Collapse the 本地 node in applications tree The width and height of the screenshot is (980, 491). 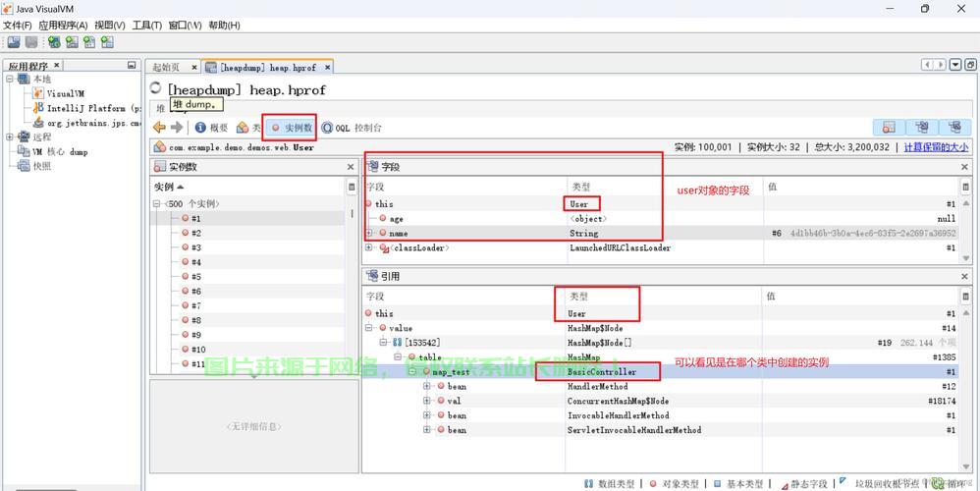tap(10, 79)
